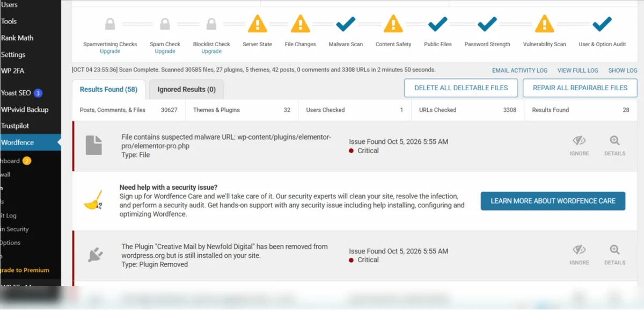Viewport: 644px width, 310px height.
Task: Switch to Ignored Results (0) tab
Action: pos(186,89)
